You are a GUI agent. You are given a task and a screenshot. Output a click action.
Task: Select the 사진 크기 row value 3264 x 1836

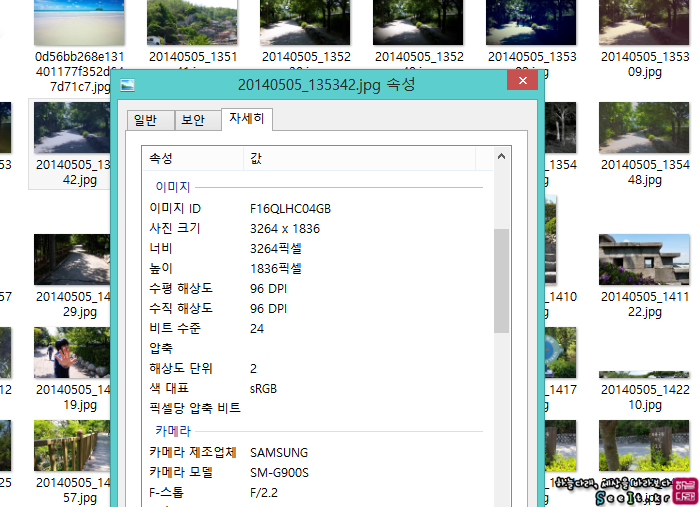[x=285, y=229]
